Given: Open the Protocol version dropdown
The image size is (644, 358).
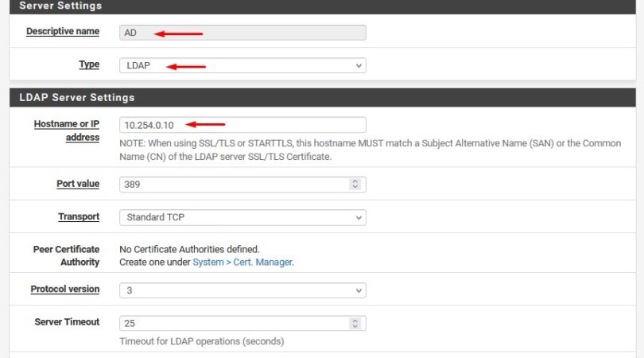Looking at the screenshot, I should (242, 290).
